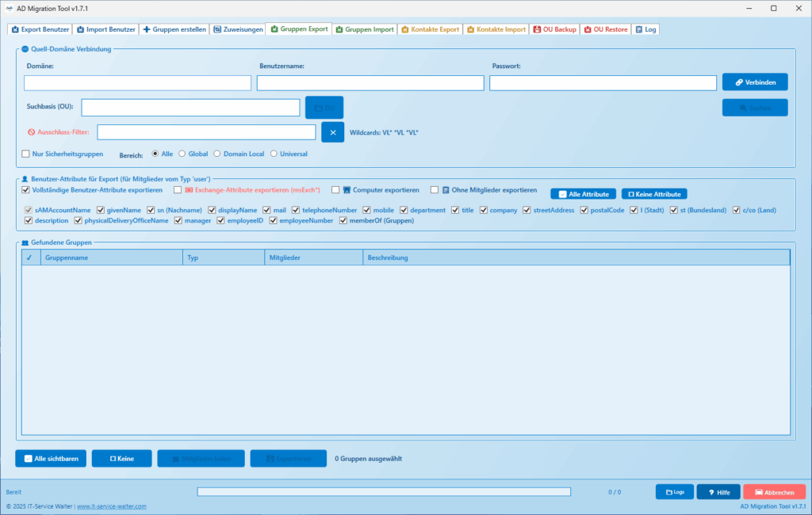Viewport: 812px width, 515px height.
Task: Open the Logs folder button
Action: [674, 492]
